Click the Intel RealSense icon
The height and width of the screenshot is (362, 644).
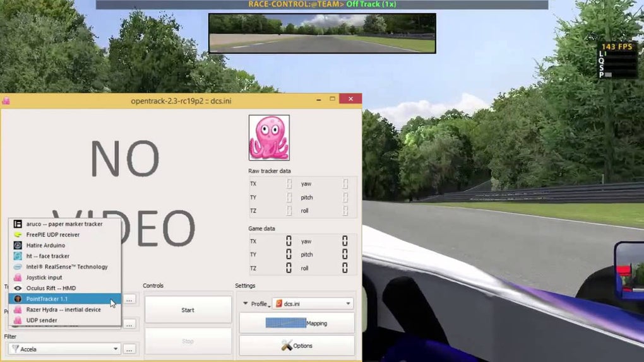(x=18, y=267)
